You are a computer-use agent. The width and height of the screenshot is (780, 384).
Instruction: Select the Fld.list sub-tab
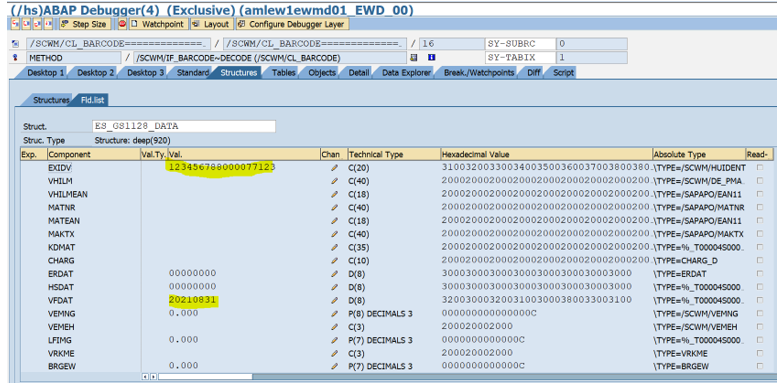pyautogui.click(x=92, y=100)
